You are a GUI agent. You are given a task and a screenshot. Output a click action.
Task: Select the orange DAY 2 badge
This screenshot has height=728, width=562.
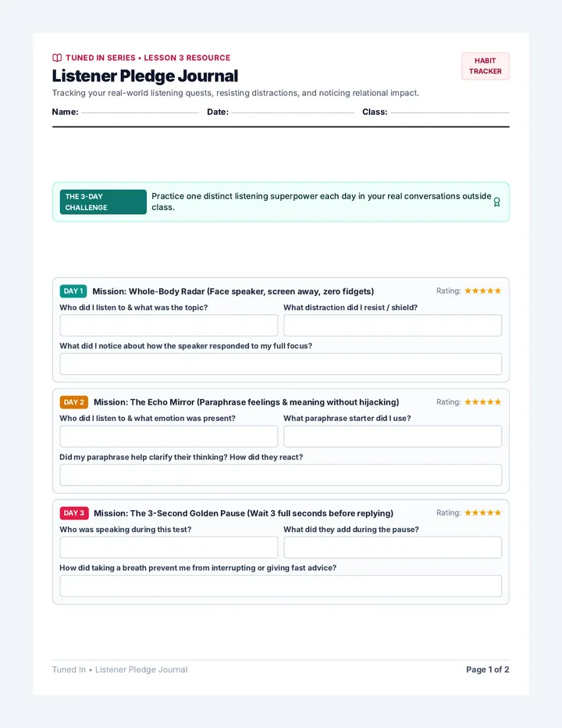click(74, 402)
